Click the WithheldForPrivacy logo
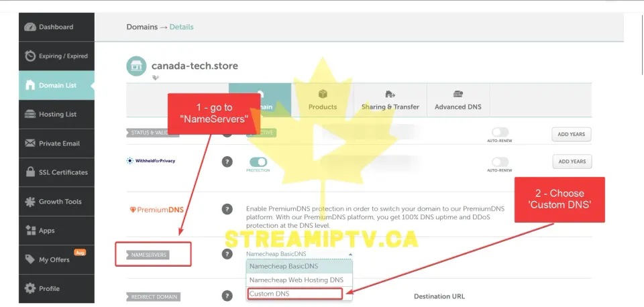 click(x=151, y=161)
